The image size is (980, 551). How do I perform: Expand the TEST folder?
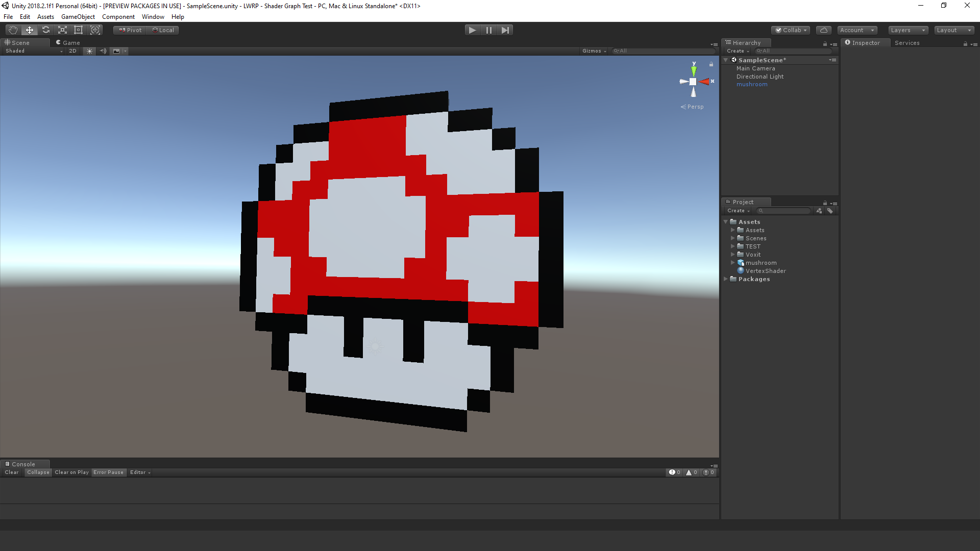click(x=733, y=246)
